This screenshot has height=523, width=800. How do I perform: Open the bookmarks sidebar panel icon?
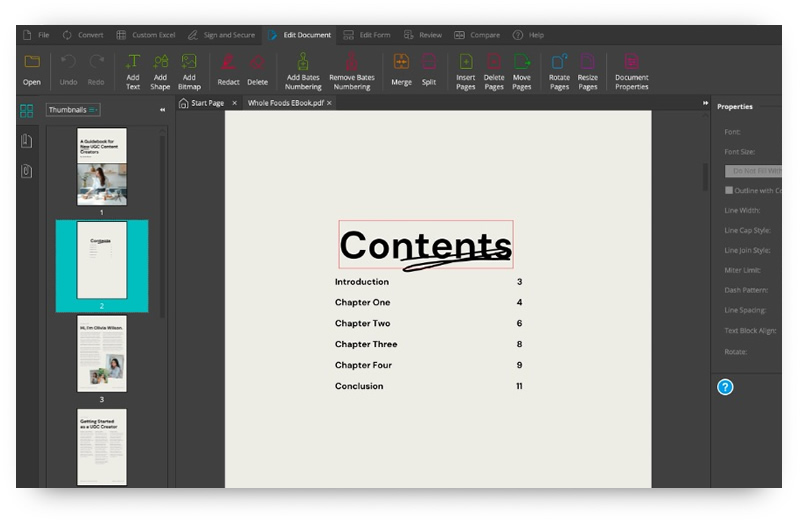[x=27, y=141]
